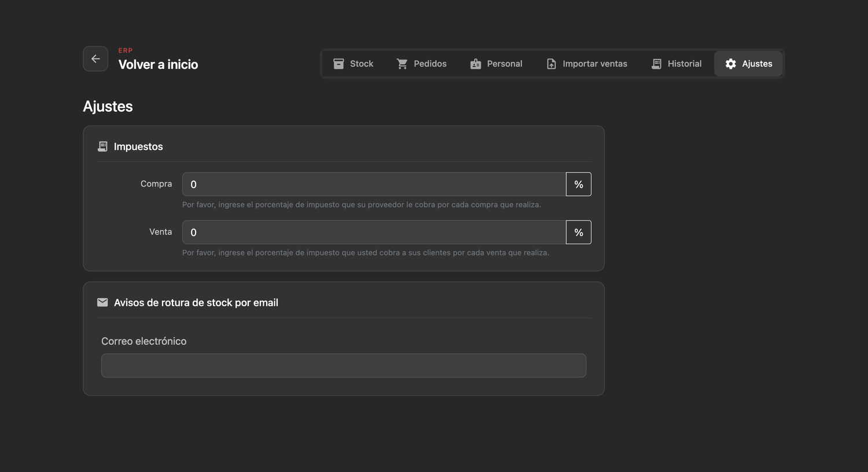Open the Stock tab
868x472 pixels.
(354, 64)
